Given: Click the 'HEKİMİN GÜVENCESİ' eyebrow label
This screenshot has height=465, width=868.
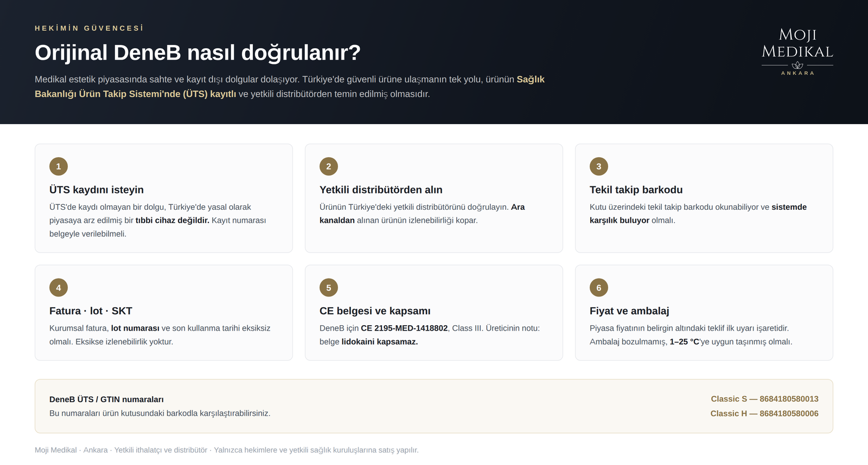Looking at the screenshot, I should 89,28.
